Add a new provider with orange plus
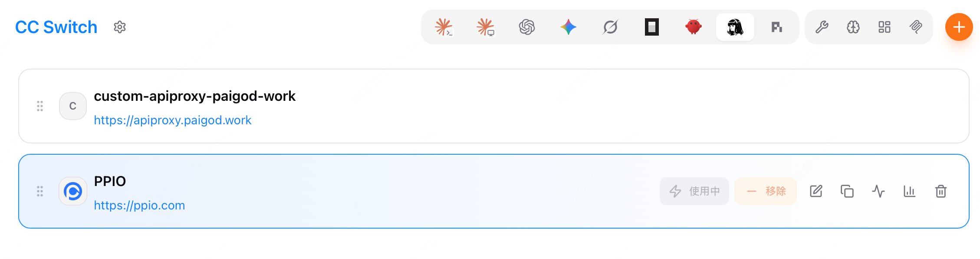 [x=959, y=27]
